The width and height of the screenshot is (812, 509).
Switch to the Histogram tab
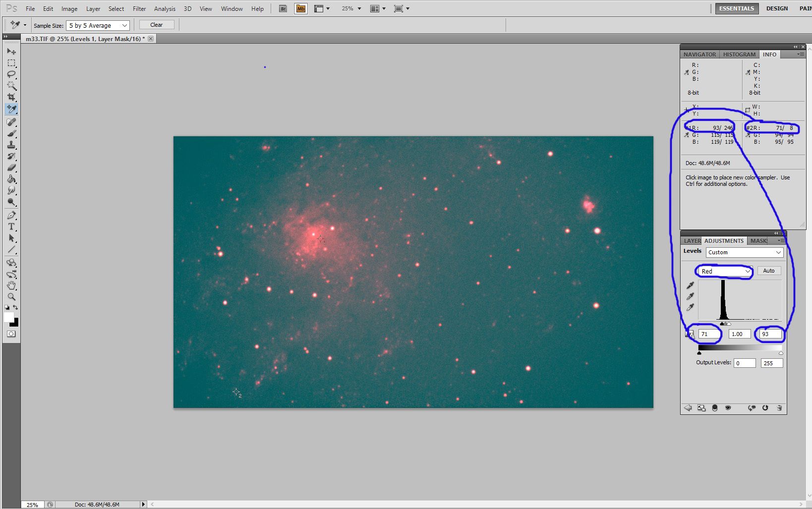pos(739,54)
